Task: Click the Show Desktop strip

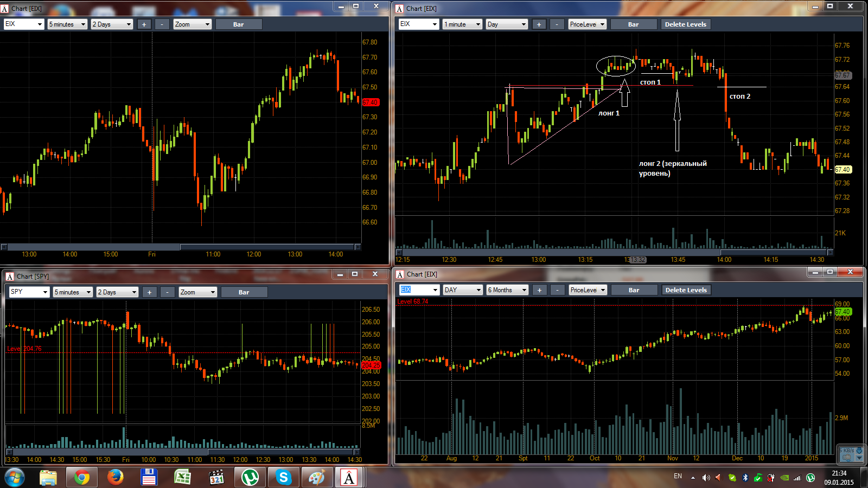Action: (x=864, y=478)
